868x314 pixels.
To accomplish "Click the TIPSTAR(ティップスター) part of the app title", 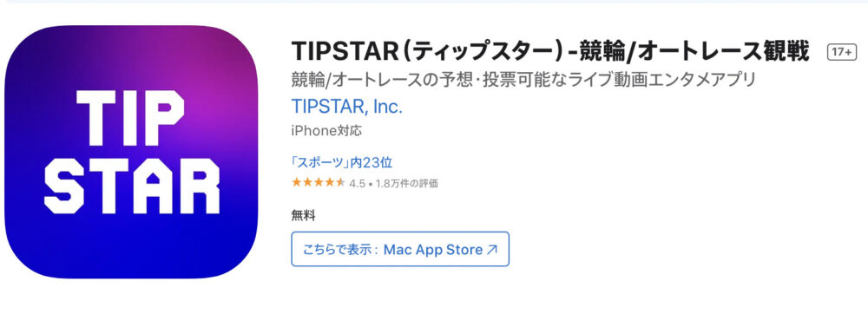I will [426, 51].
